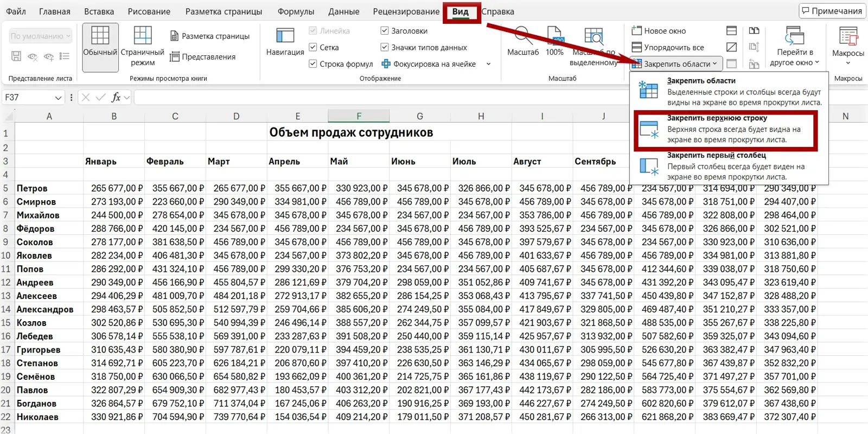Open the Name Box dropdown arrow
Image resolution: width=868 pixels, height=434 pixels.
[58, 98]
